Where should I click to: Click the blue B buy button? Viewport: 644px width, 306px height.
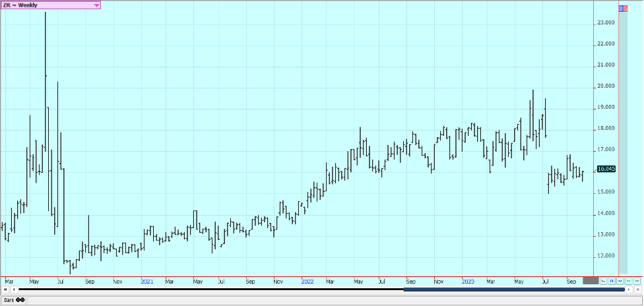click(620, 9)
